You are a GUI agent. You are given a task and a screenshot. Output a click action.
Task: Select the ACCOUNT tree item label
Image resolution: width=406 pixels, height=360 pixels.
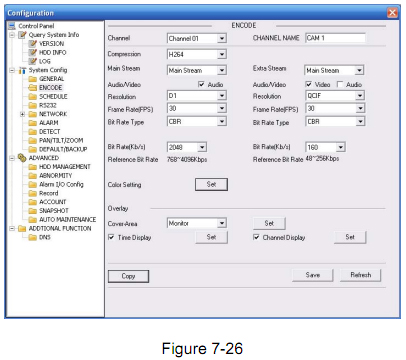click(53, 202)
